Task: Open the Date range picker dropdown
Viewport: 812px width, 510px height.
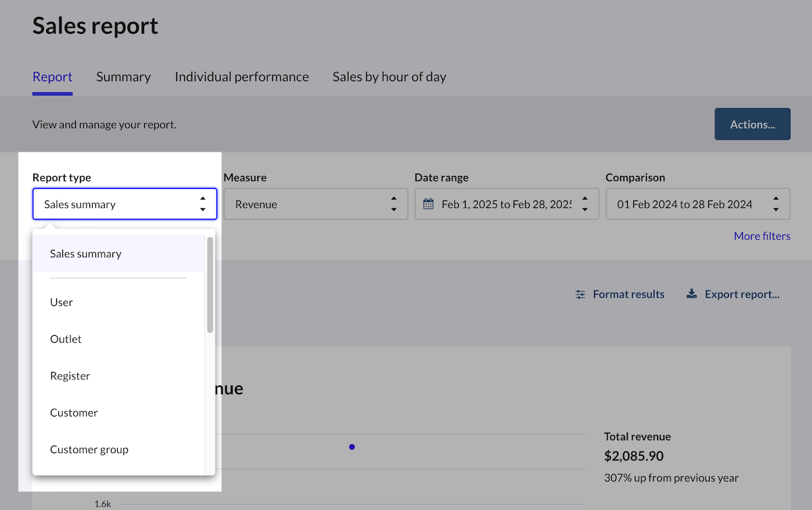Action: [506, 205]
